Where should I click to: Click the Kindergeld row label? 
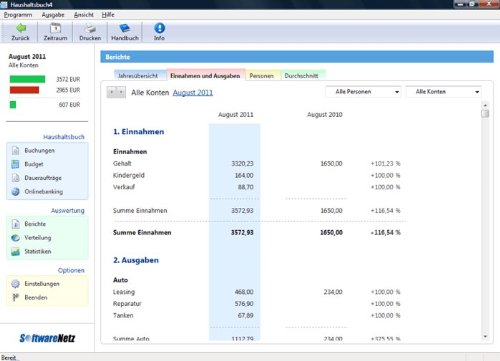point(129,175)
